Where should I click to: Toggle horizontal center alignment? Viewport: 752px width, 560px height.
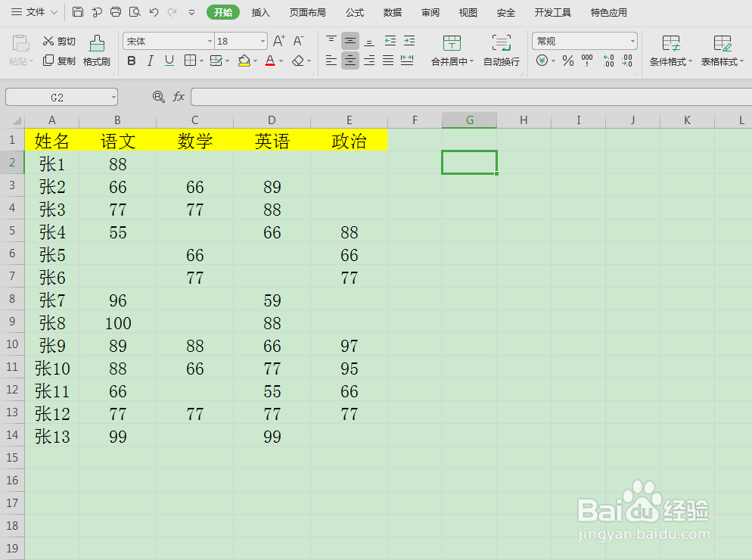(350, 61)
